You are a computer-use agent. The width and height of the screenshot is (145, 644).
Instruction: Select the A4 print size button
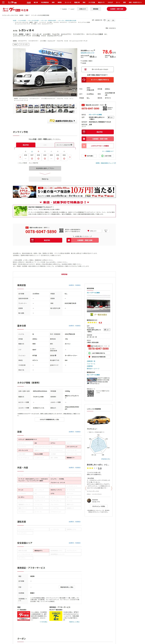(x=109, y=20)
